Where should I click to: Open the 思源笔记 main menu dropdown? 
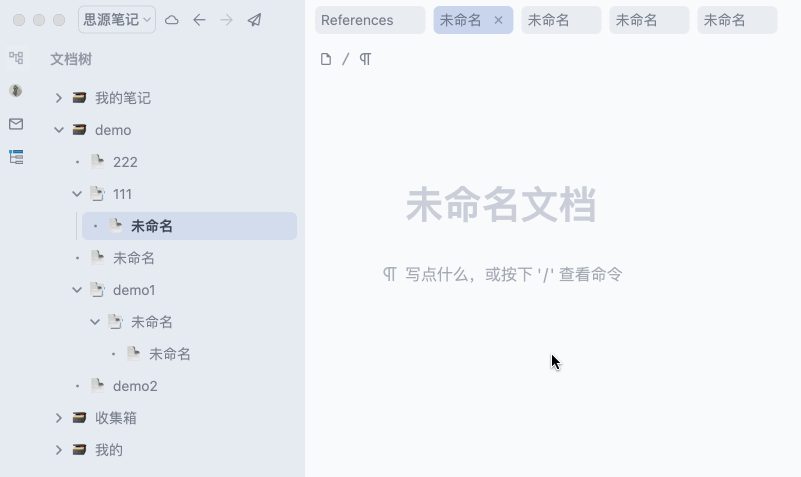[x=116, y=20]
